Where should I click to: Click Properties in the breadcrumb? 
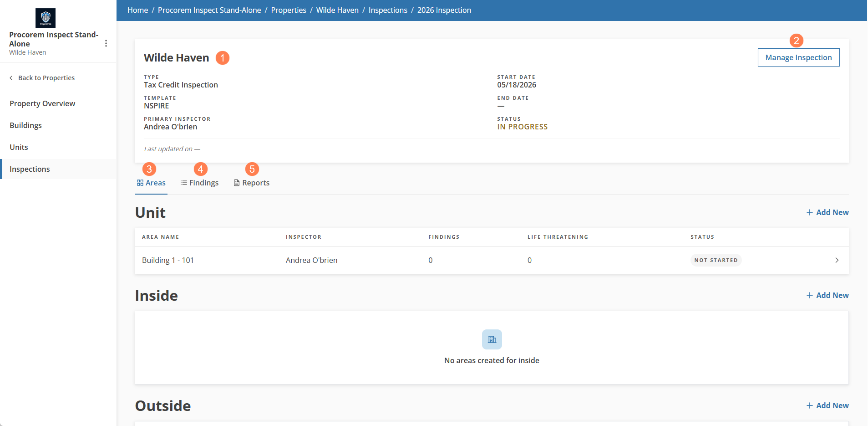(x=289, y=10)
